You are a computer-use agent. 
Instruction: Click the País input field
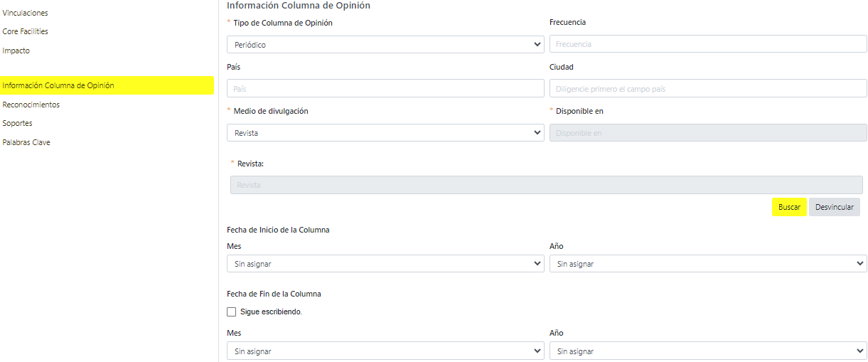[x=385, y=89]
